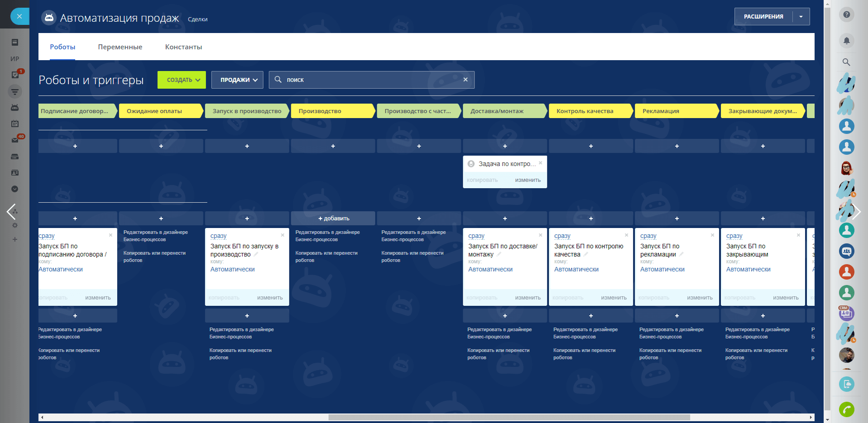Click the horizontal scrollbar at the bottom
Screen dimensions: 868x423
click(x=509, y=417)
